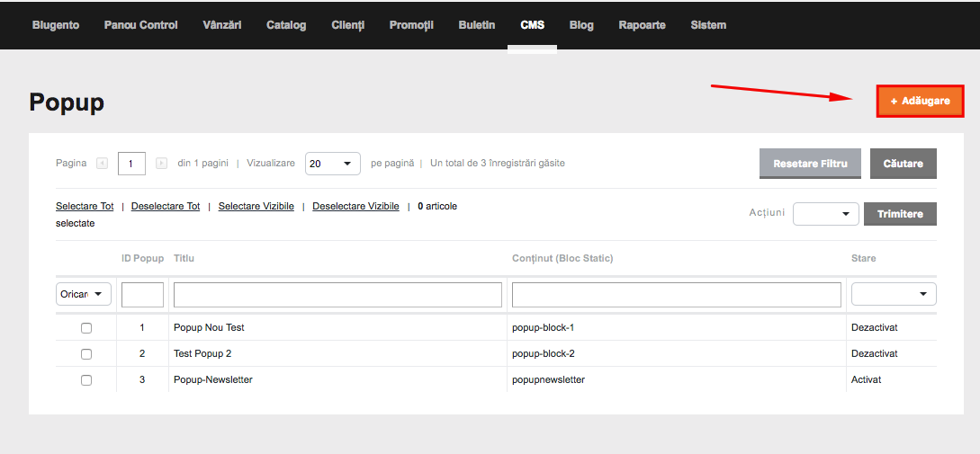Open the Panou Control menu
Image resolution: width=980 pixels, height=454 pixels.
pos(140,25)
